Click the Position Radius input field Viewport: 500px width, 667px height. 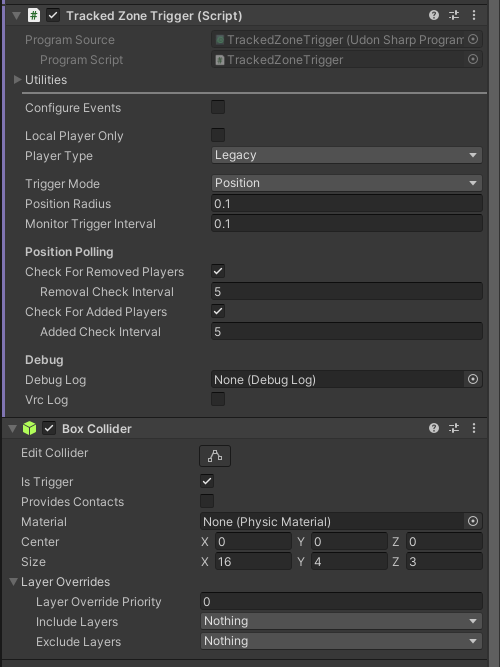tap(347, 204)
